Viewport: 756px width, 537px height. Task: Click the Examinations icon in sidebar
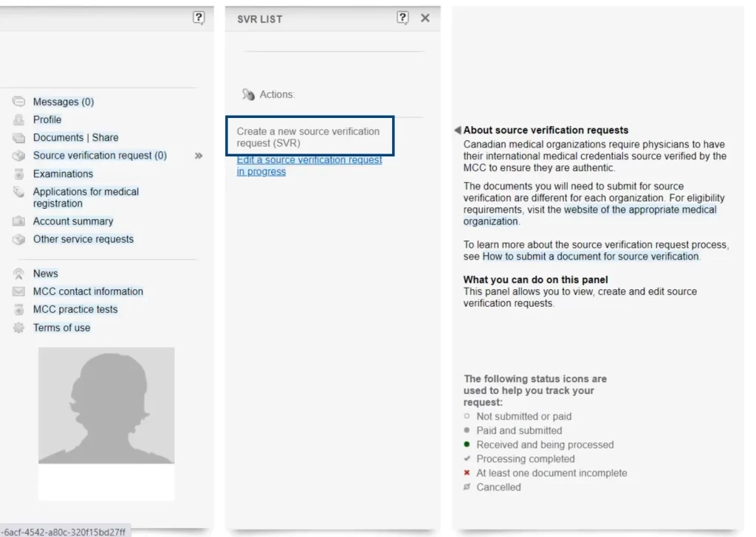point(19,174)
